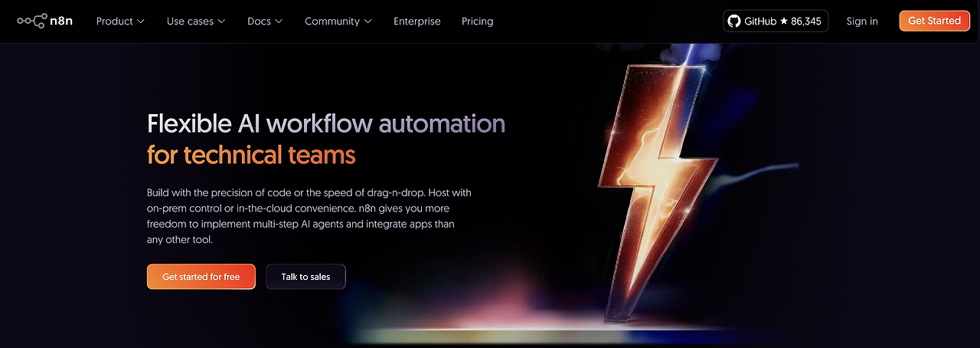Expand the Product dropdown chevron

click(140, 21)
